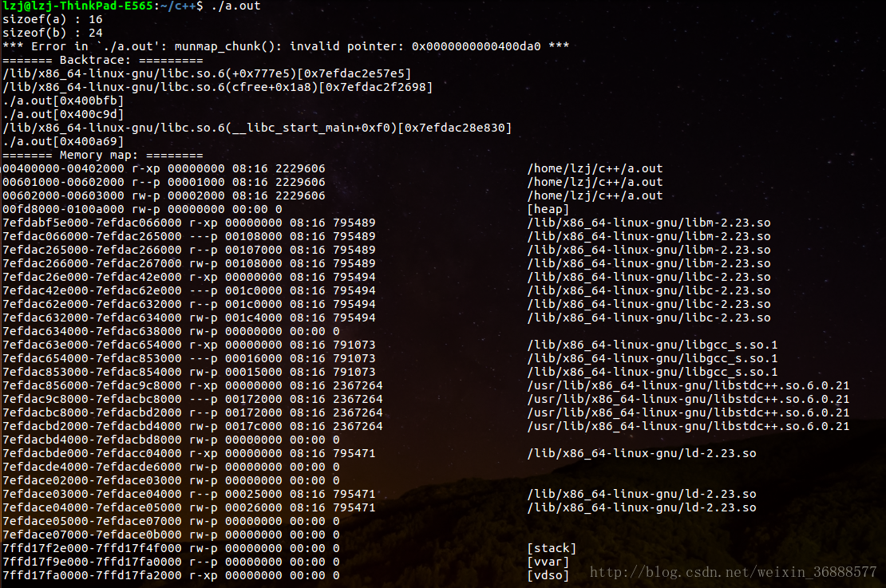This screenshot has height=588, width=886.
Task: Click the 7efdac42e000-7efdac62e000 mapping range
Action: click(x=92, y=291)
